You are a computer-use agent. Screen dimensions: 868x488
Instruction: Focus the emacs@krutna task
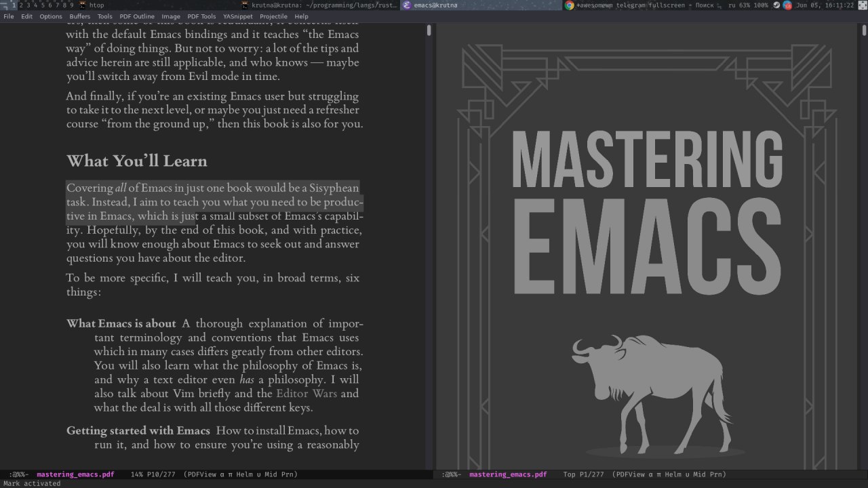435,5
